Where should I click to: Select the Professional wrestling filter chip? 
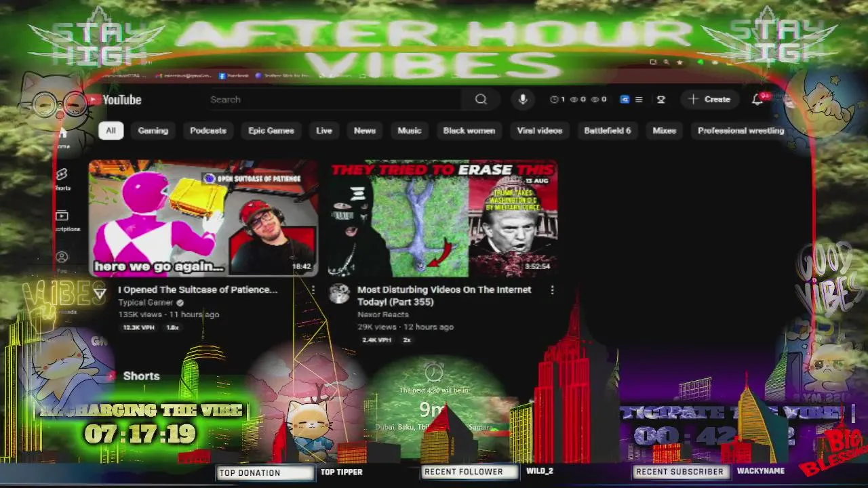[x=741, y=131]
